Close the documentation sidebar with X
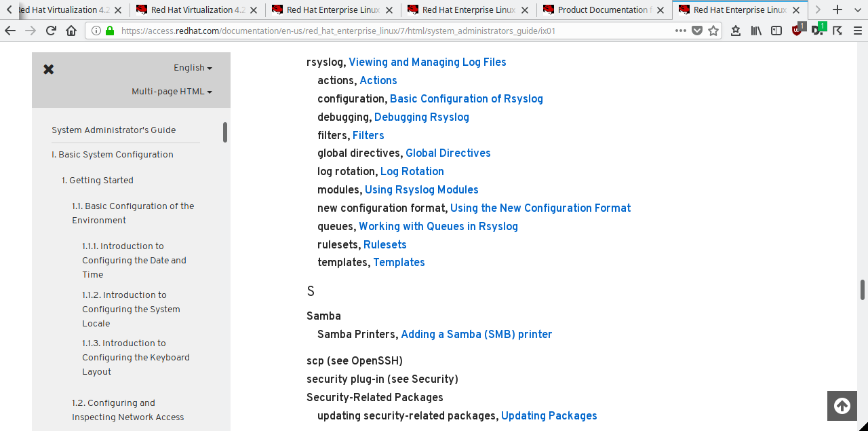The width and height of the screenshot is (868, 431). pos(49,69)
